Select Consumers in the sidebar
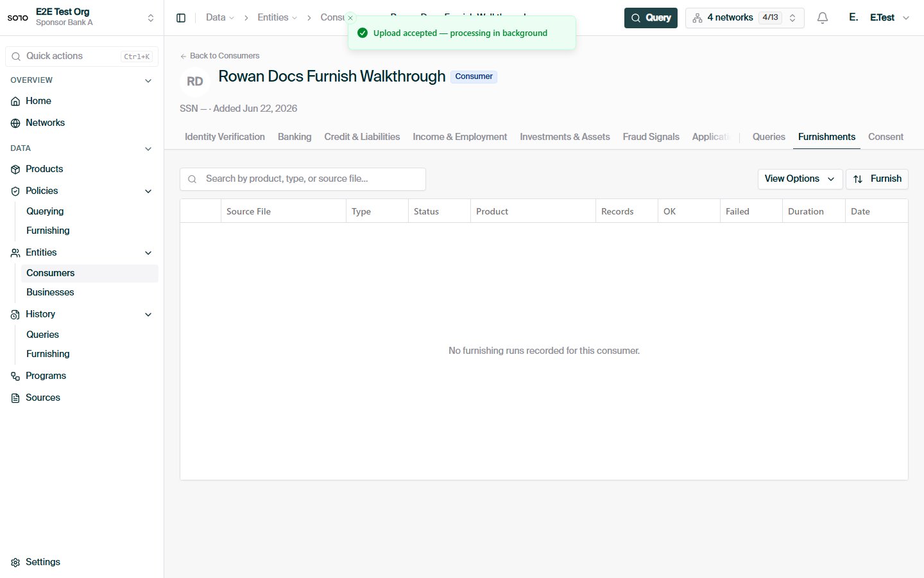The image size is (924, 578). (x=90, y=273)
